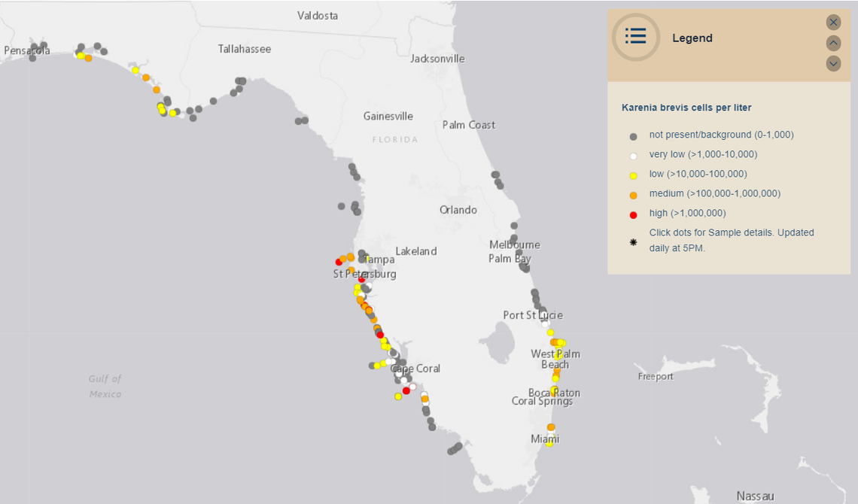Click the Legend list icon in the panel header

[635, 37]
